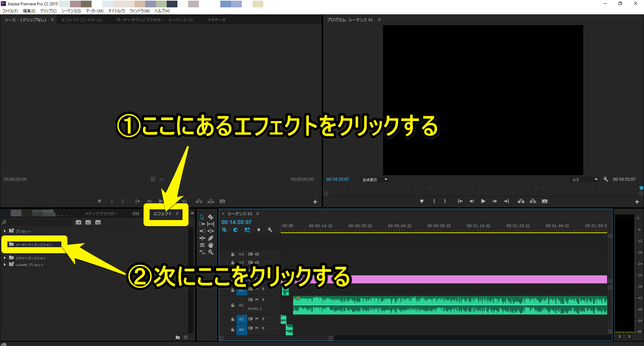
Task: Toggle sync lock on V3 track
Action: 251,263
